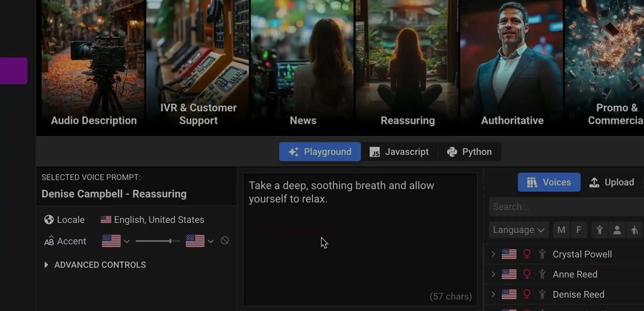Click the female symbol beside Anne Reed
Image resolution: width=644 pixels, height=311 pixels.
coord(527,274)
